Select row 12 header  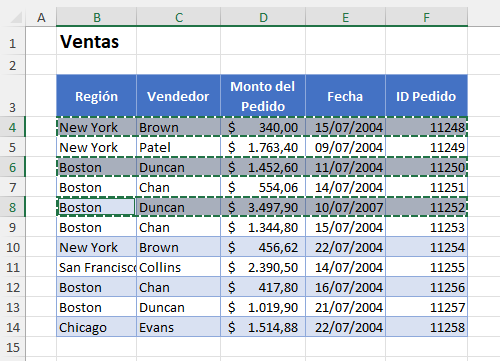click(x=13, y=287)
